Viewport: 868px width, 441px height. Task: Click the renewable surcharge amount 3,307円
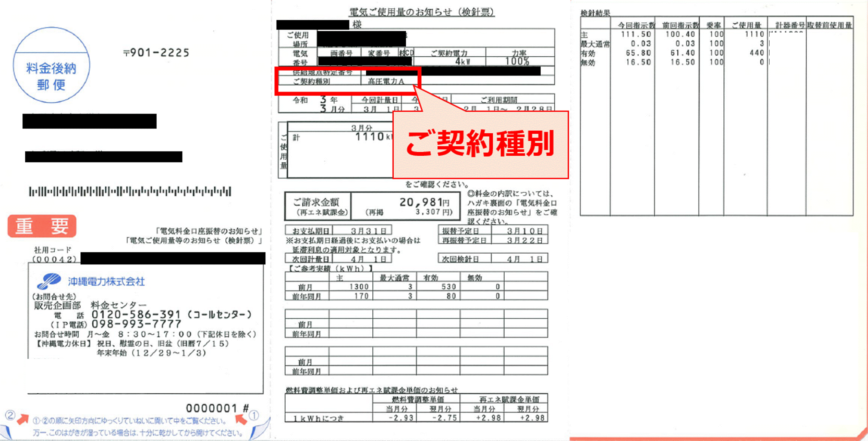point(434,212)
